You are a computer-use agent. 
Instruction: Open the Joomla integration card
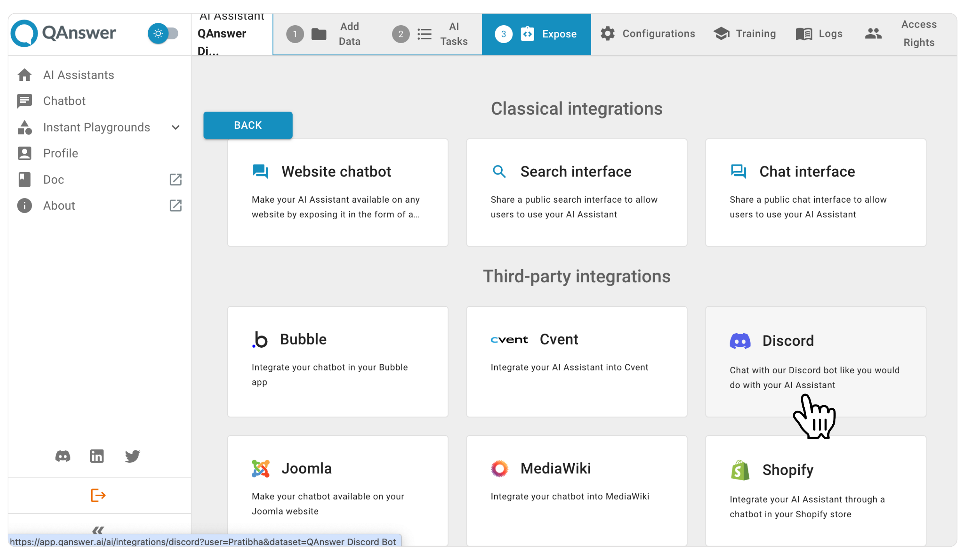coord(338,491)
